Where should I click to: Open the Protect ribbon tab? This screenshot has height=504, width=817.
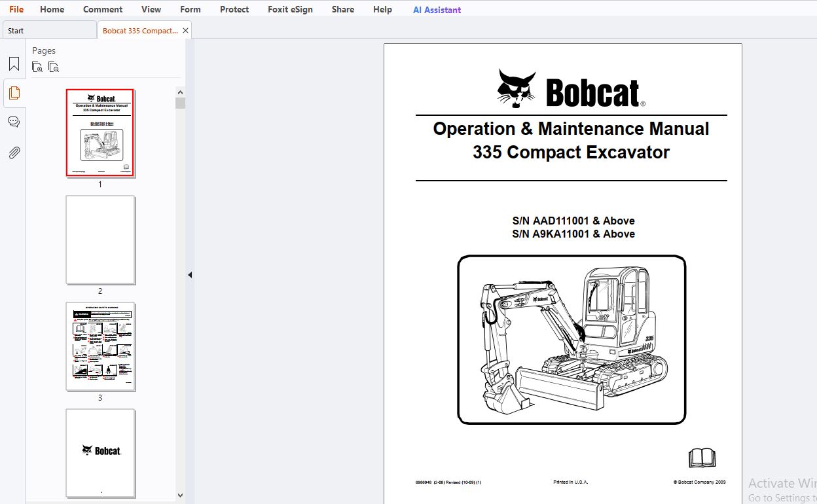point(234,9)
